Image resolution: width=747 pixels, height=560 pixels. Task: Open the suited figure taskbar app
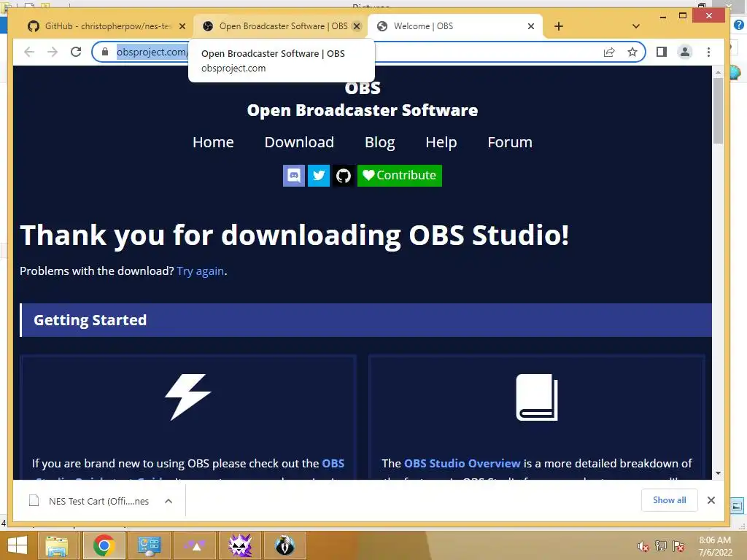(285, 545)
